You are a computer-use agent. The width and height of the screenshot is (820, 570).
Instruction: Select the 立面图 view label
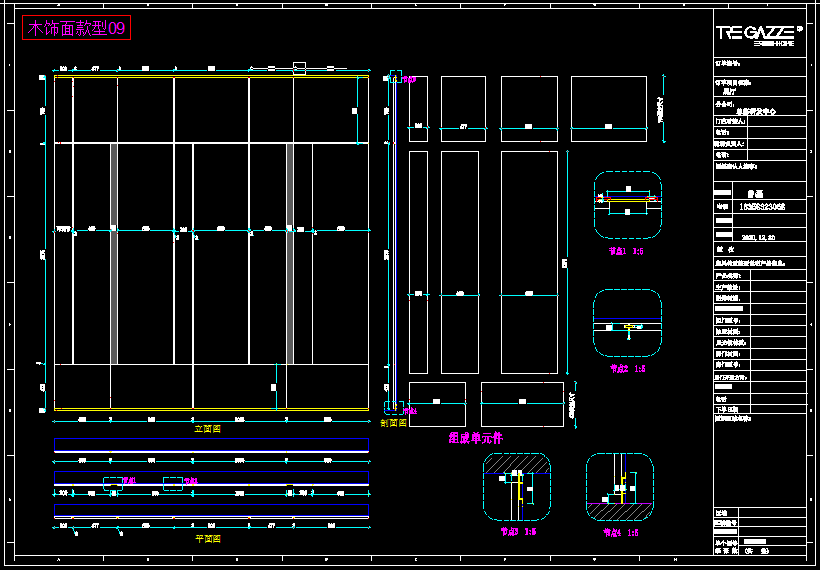tap(208, 429)
